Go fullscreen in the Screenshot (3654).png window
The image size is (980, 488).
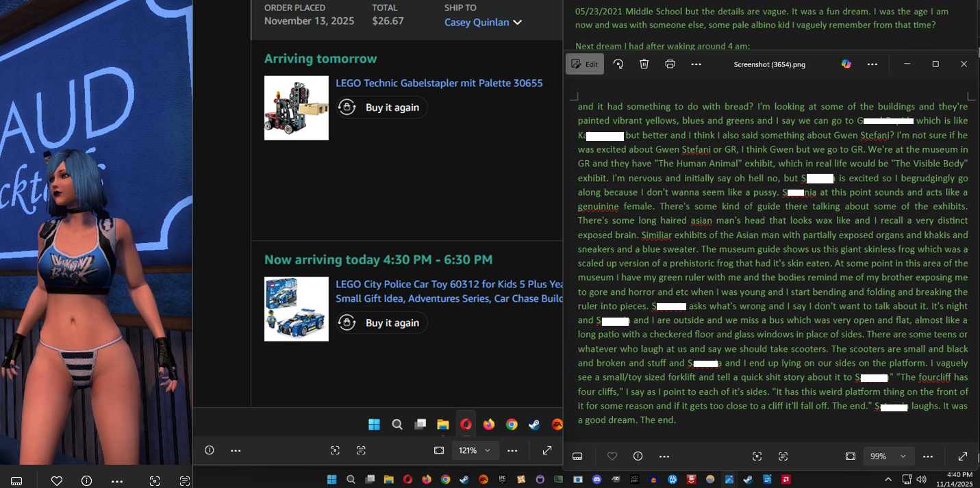962,457
